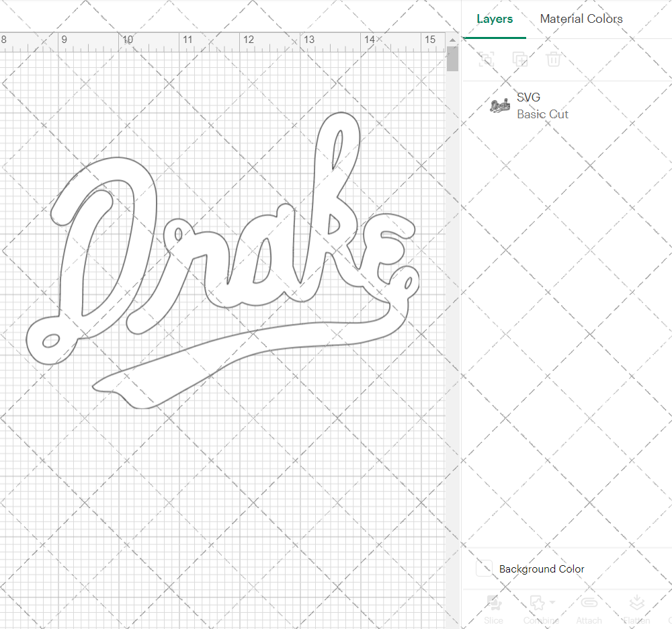The height and width of the screenshot is (629, 672).
Task: Click the Attach paperclip icon
Action: pyautogui.click(x=589, y=603)
